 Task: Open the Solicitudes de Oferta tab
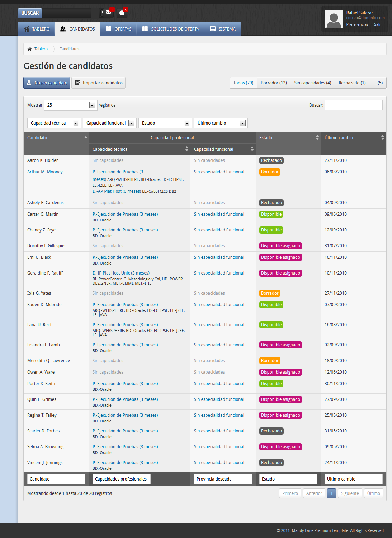tap(170, 29)
